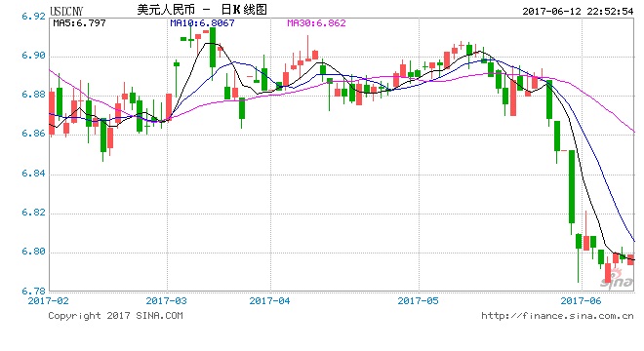Click the MA10:6.8067 legend label
This screenshot has height=351, width=644.
pos(203,23)
